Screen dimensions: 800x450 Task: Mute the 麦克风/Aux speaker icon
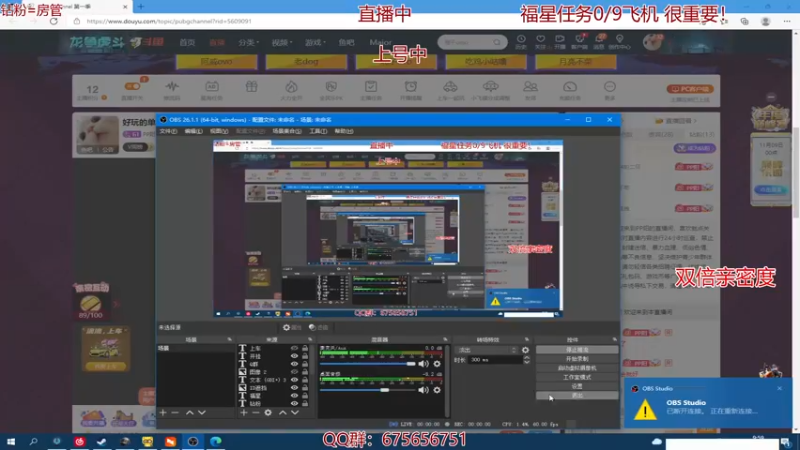tap(423, 364)
